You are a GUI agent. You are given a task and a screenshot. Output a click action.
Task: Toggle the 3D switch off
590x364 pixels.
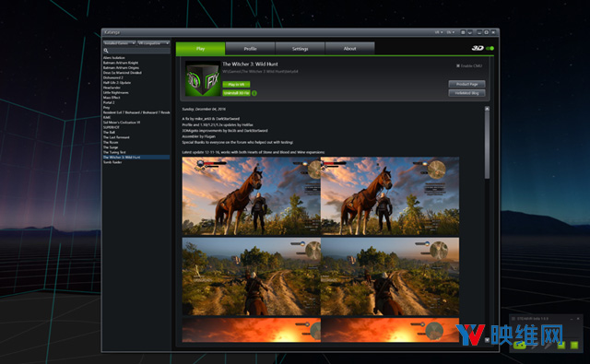click(490, 48)
